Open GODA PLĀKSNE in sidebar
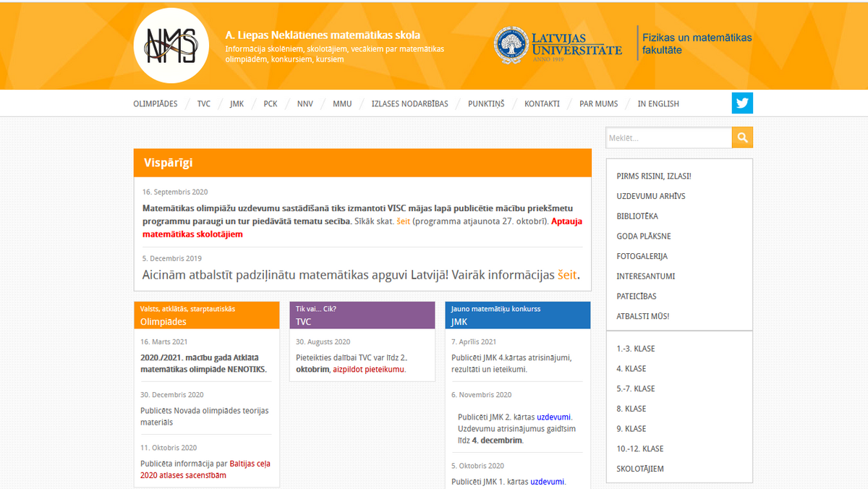The height and width of the screenshot is (489, 868). [644, 236]
